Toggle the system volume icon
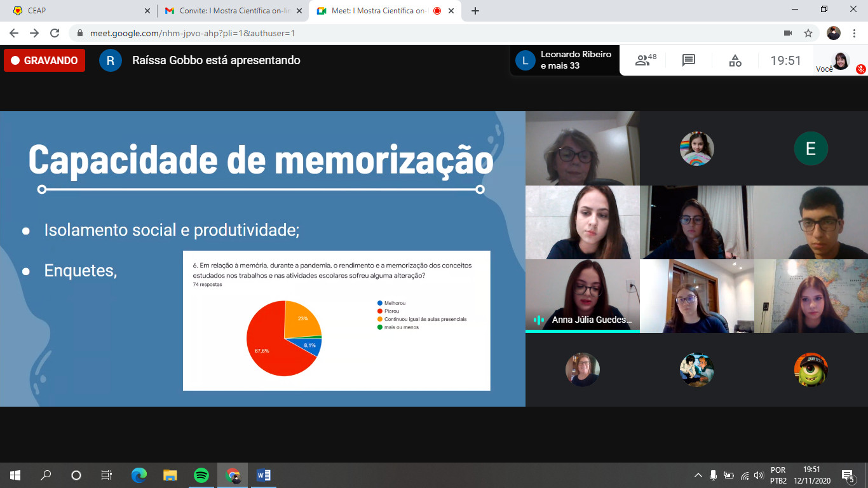The width and height of the screenshot is (868, 488). (x=758, y=475)
